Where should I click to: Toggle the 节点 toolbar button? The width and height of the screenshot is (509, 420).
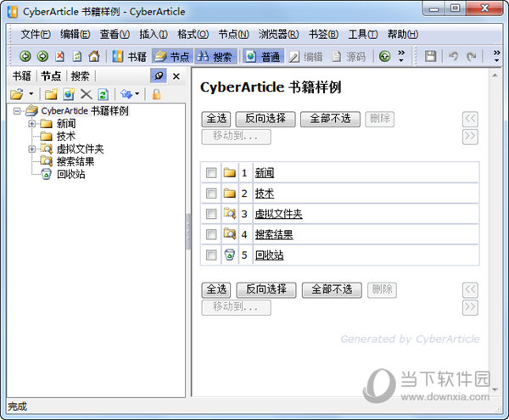(x=172, y=57)
